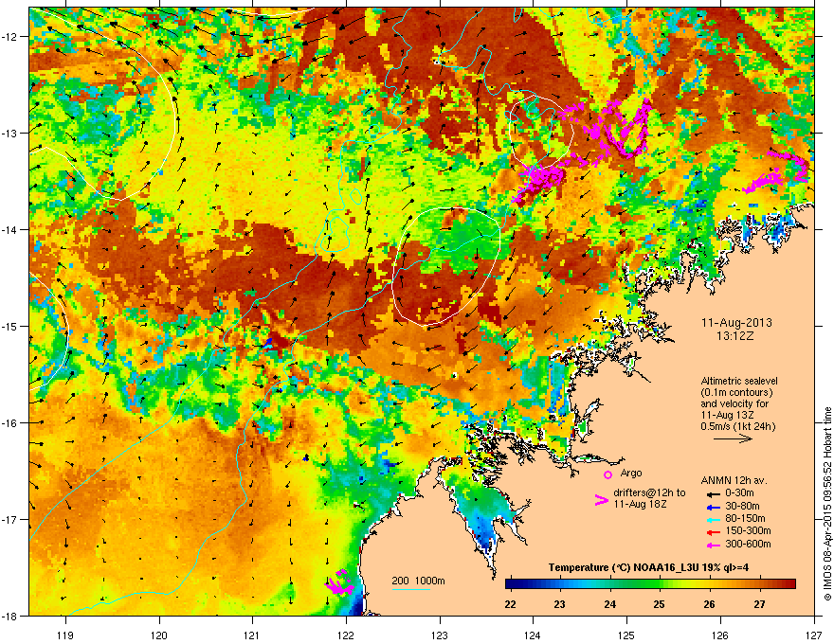The image size is (834, 644).
Task: Click the Argo legend label
Action: (x=631, y=473)
